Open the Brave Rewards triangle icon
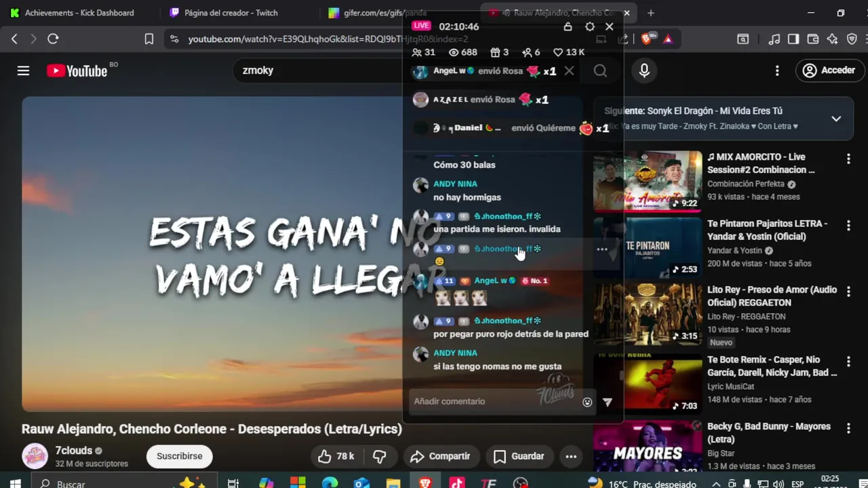Image resolution: width=868 pixels, height=488 pixels. pyautogui.click(x=668, y=39)
